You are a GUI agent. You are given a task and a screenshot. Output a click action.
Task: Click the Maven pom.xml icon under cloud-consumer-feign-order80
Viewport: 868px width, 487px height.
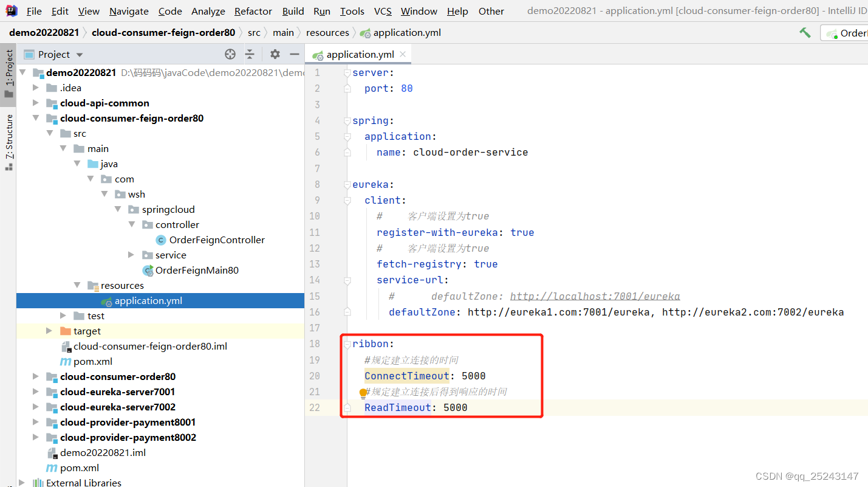pos(66,362)
